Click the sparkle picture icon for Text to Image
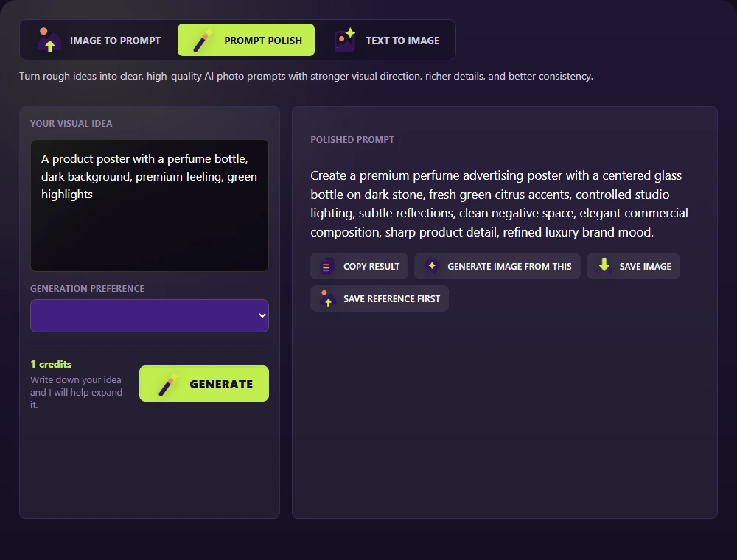737x560 pixels. pyautogui.click(x=345, y=40)
